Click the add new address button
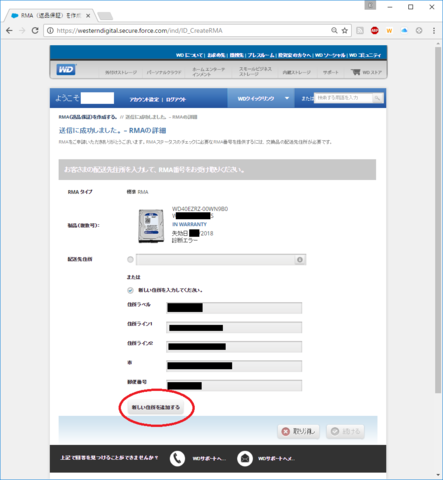This screenshot has width=443, height=480. point(156,407)
